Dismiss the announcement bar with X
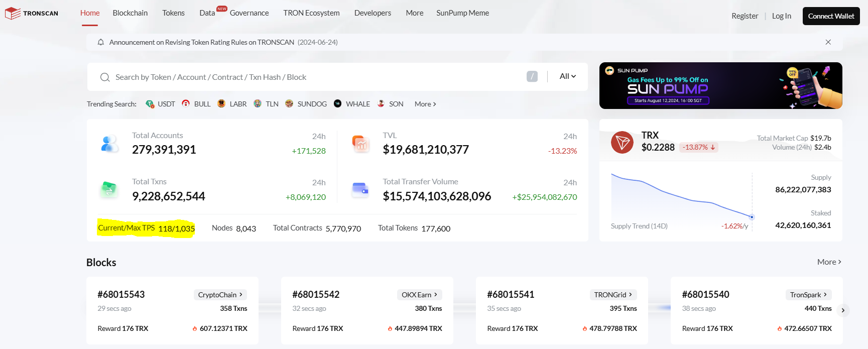Viewport: 868px width, 349px height. pyautogui.click(x=828, y=42)
